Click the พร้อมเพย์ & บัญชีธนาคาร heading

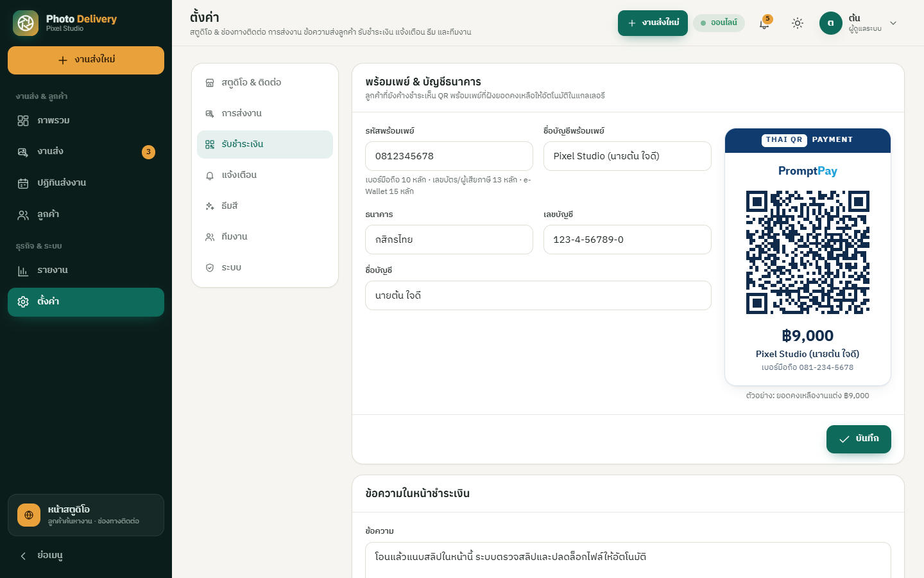(424, 82)
